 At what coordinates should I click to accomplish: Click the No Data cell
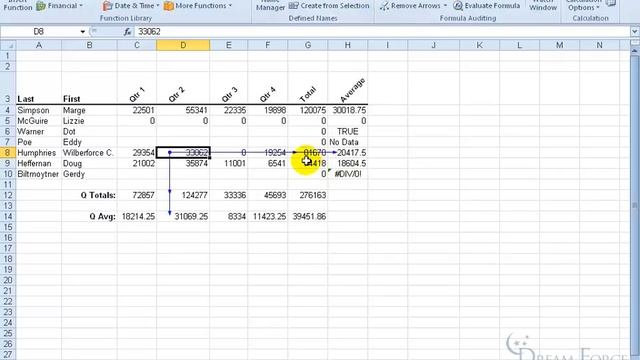[x=347, y=142]
